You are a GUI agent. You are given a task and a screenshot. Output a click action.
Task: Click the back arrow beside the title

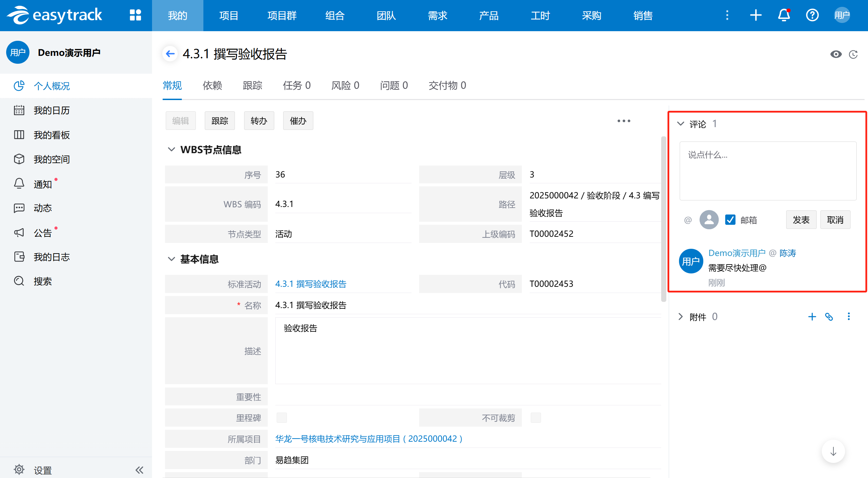[x=170, y=54]
